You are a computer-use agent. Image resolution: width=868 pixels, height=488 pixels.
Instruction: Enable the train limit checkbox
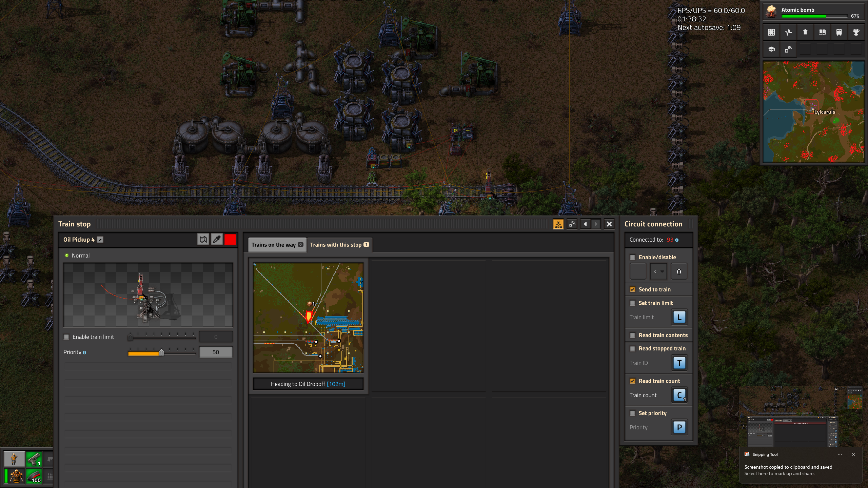(66, 337)
